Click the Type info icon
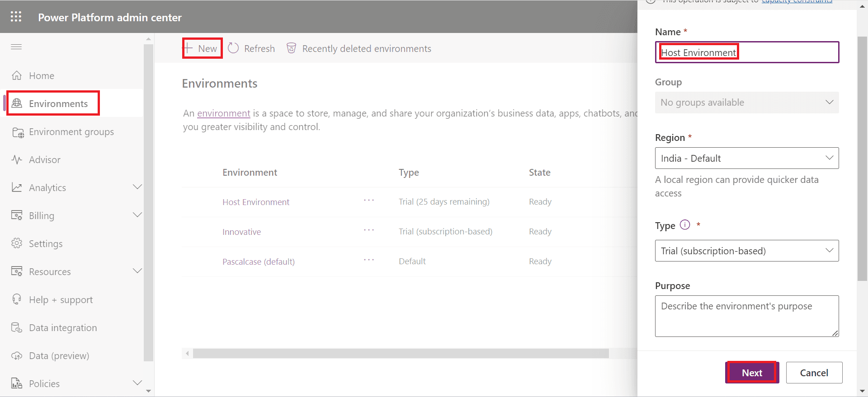868x397 pixels. click(685, 225)
